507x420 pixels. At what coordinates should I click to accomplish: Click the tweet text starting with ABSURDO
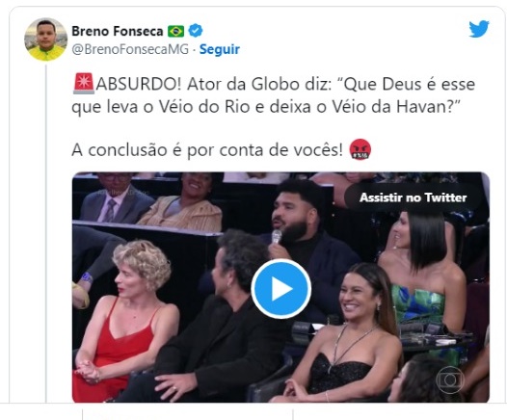(273, 95)
